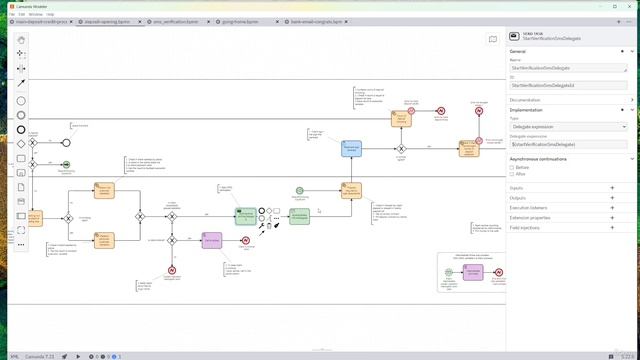Click the Delegate expression field
Viewport: 640px width, 360px height.
pos(568,144)
